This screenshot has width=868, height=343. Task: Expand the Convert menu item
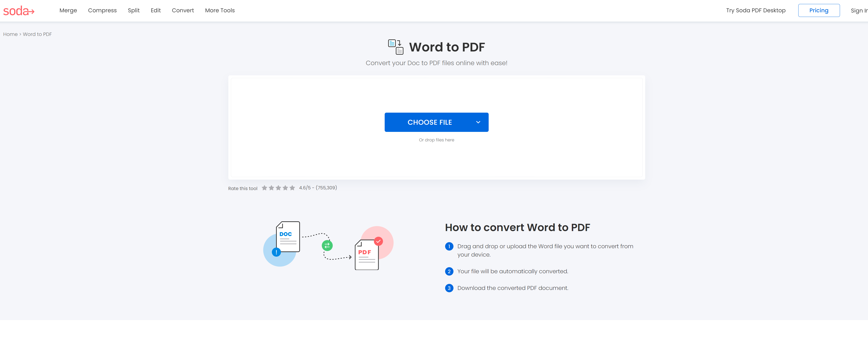pos(183,10)
